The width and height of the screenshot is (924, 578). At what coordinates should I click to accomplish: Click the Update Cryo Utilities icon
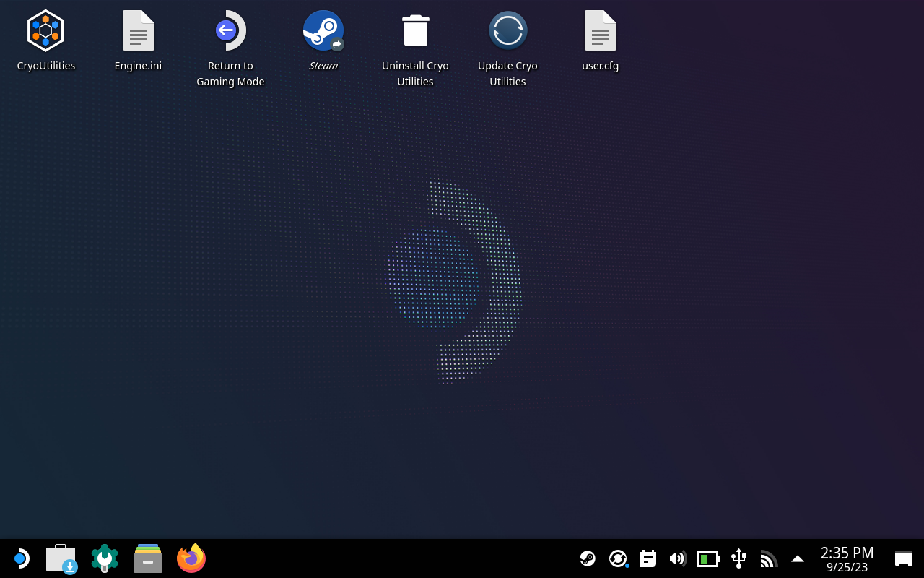pos(507,31)
